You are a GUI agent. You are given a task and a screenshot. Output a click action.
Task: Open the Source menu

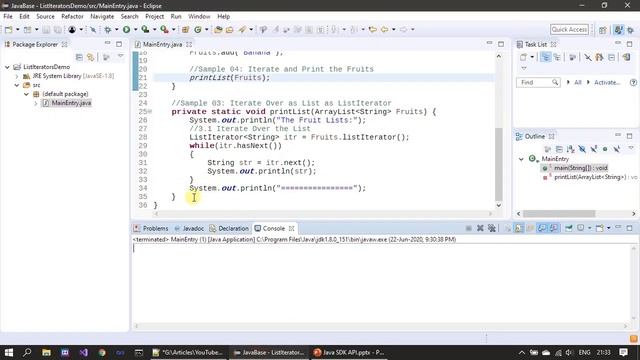pos(45,16)
